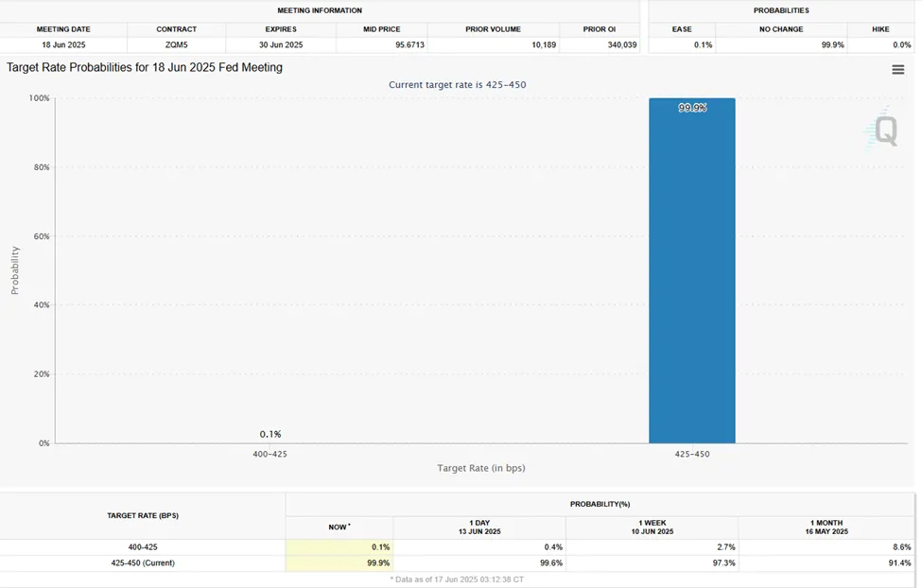The image size is (922, 588).
Task: Click the prior OI value 340,039
Action: click(x=622, y=44)
